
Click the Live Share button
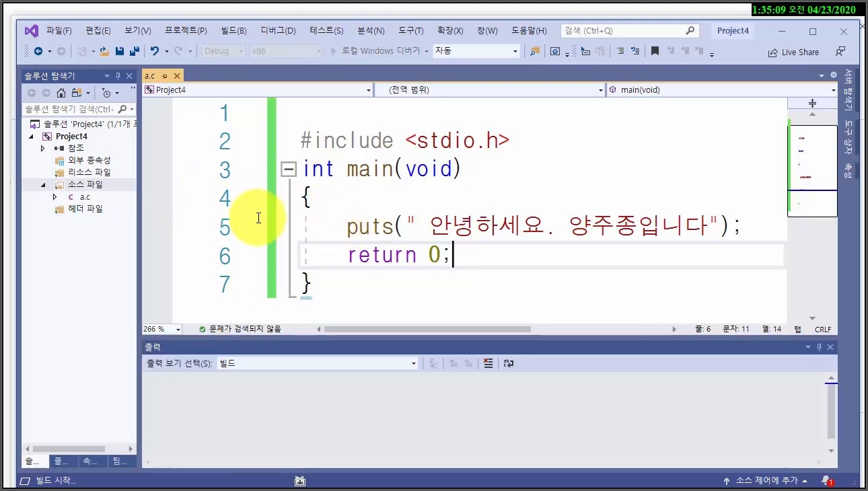pos(793,52)
